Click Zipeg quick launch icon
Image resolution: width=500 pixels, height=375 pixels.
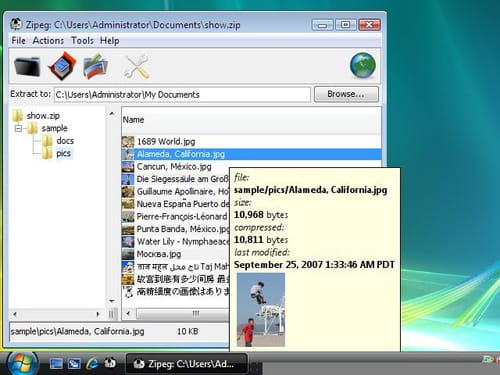[x=110, y=363]
